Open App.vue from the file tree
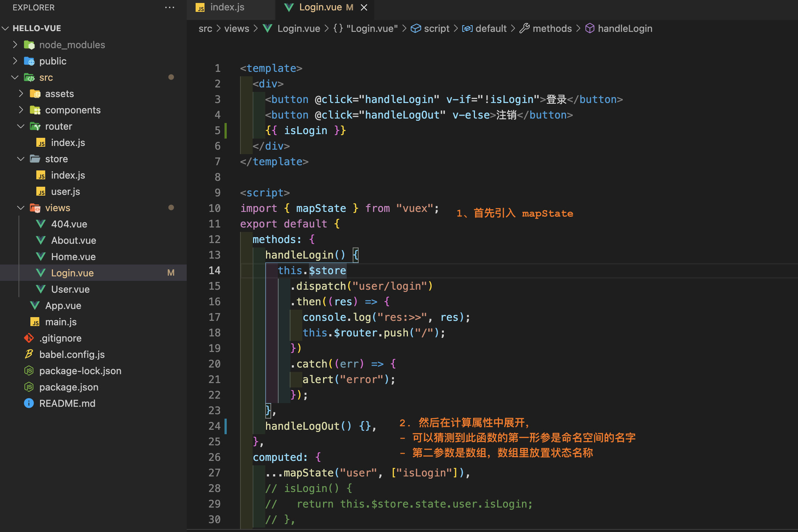This screenshot has height=532, width=798. tap(63, 306)
